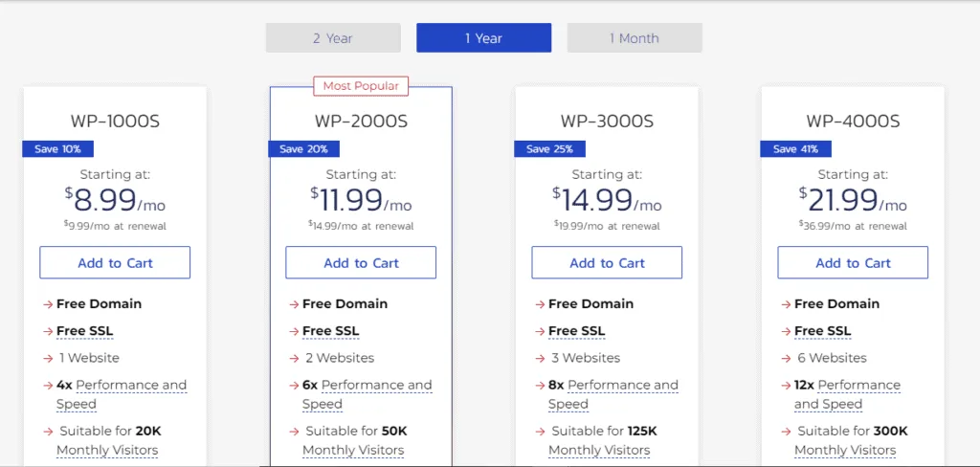This screenshot has width=980, height=467.
Task: Click Free SSL link under WP-1000S
Action: (x=85, y=331)
